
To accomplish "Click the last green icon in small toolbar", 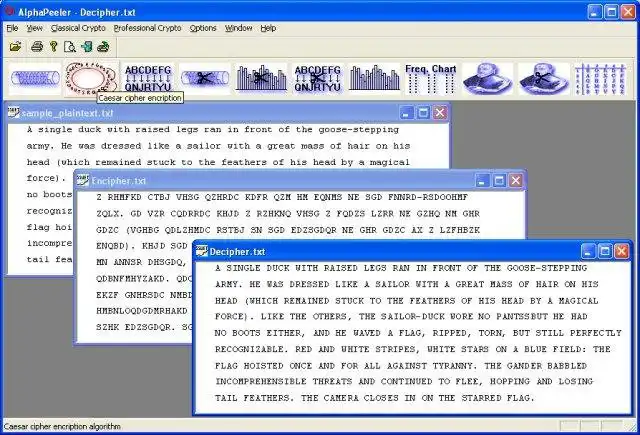I will point(103,47).
